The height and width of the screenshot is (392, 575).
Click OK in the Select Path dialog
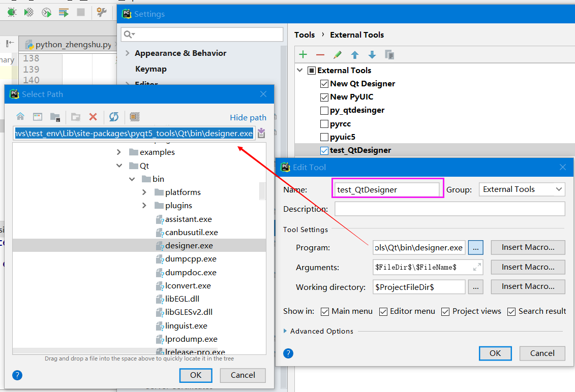pos(195,375)
